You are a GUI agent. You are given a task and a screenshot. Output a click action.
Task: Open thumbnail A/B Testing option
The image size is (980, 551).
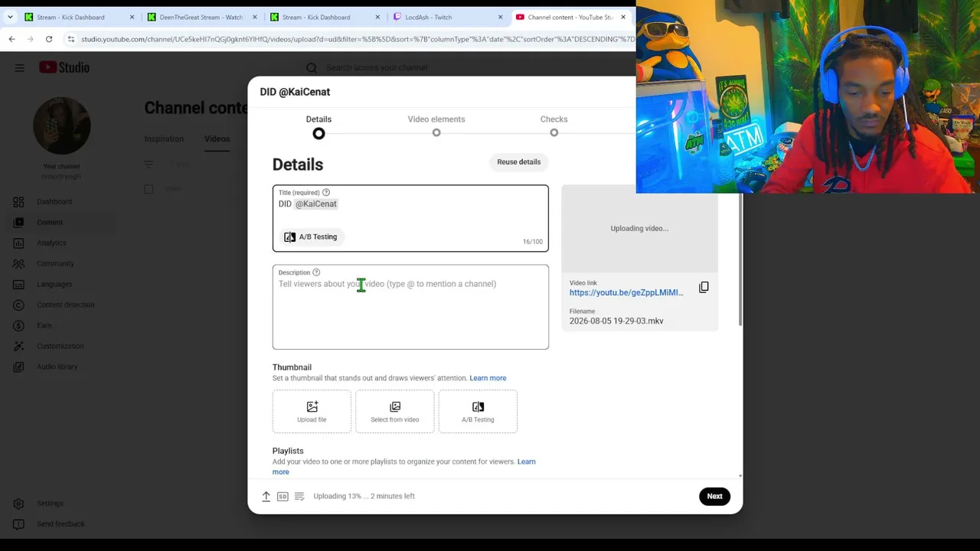[478, 412]
